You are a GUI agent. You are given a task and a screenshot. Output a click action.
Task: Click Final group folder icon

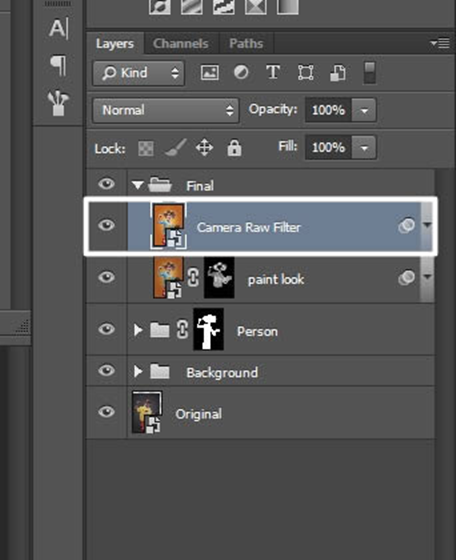coord(160,185)
